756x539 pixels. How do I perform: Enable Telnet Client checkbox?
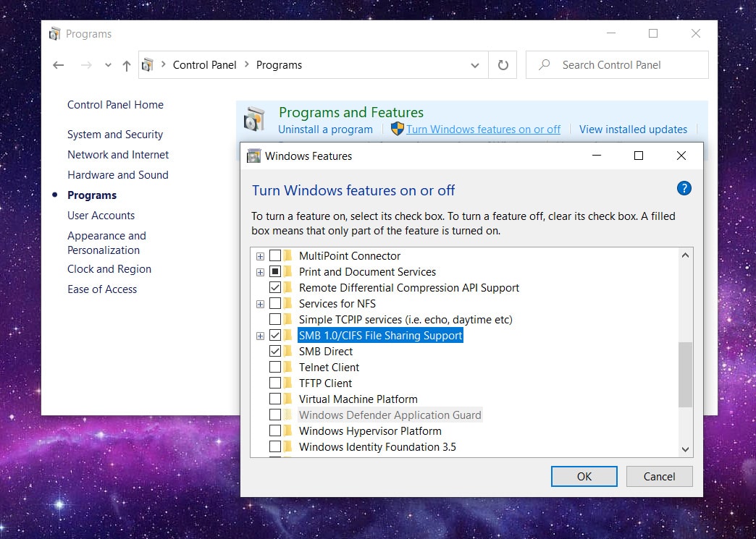pos(275,367)
